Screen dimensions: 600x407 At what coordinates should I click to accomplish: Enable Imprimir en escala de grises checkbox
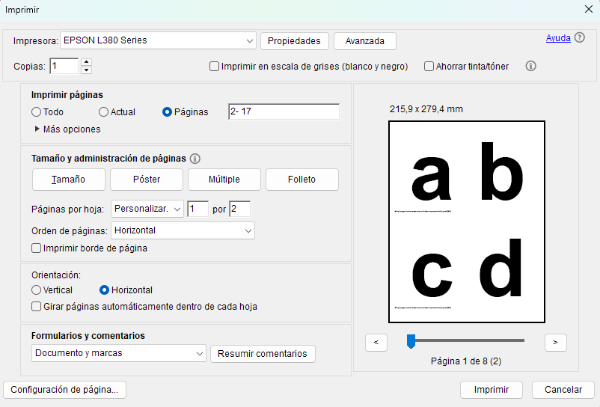[x=214, y=67]
